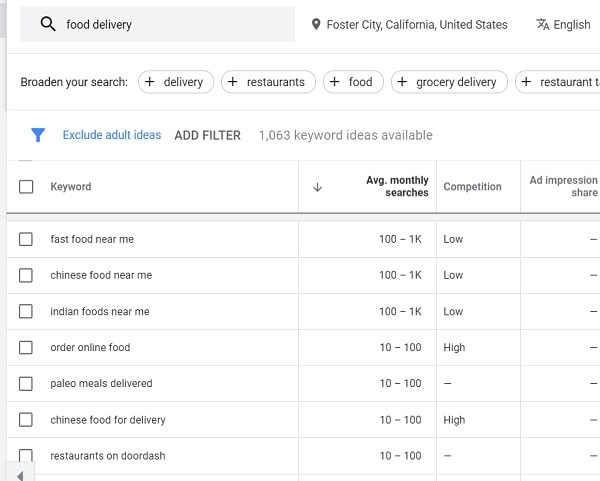Image resolution: width=600 pixels, height=481 pixels.
Task: Change the English language setting
Action: pyautogui.click(x=564, y=24)
